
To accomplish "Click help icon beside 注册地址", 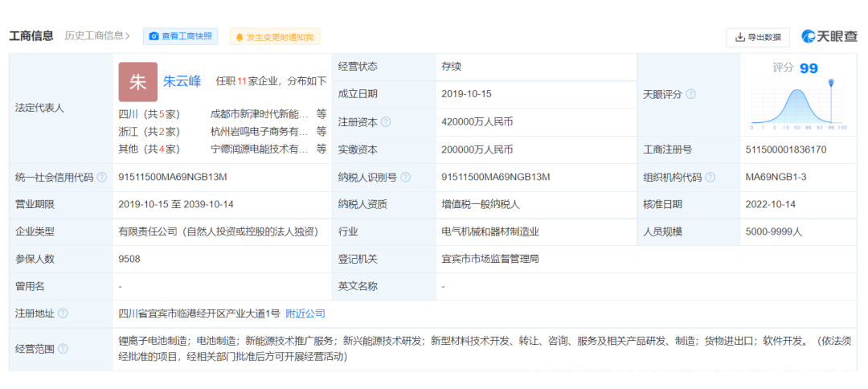I will click(63, 313).
